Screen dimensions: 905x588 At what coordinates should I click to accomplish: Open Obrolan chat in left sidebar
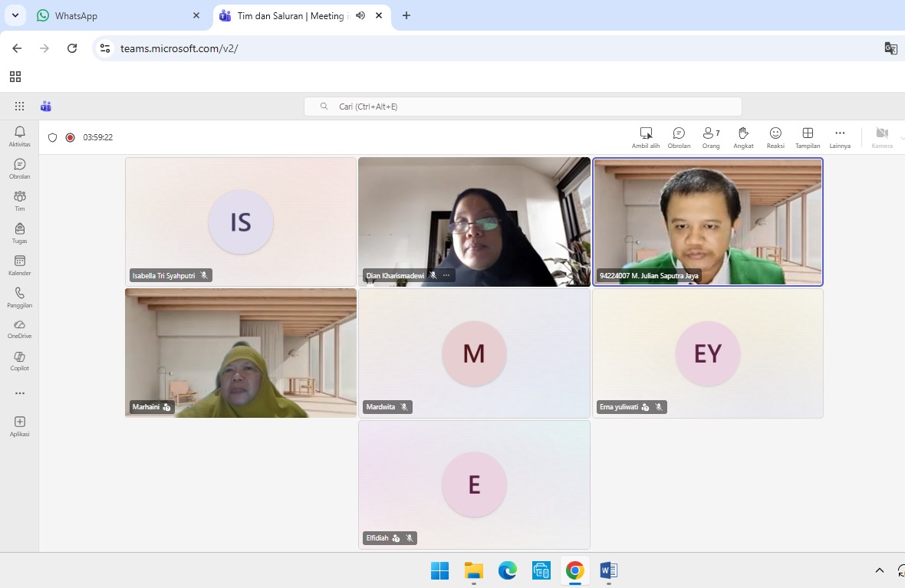[19, 168]
